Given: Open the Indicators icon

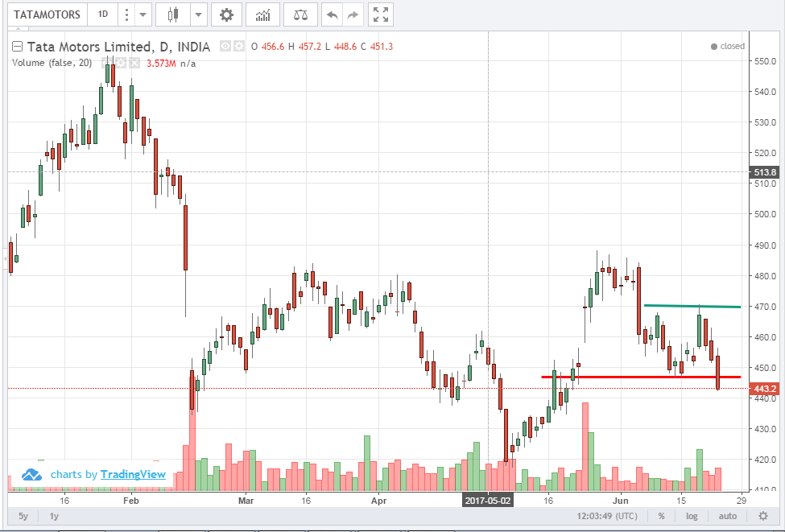Looking at the screenshot, I should [262, 14].
